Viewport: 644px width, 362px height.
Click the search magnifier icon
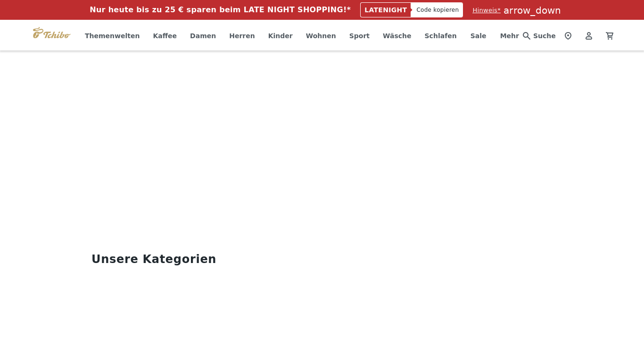coord(527,36)
